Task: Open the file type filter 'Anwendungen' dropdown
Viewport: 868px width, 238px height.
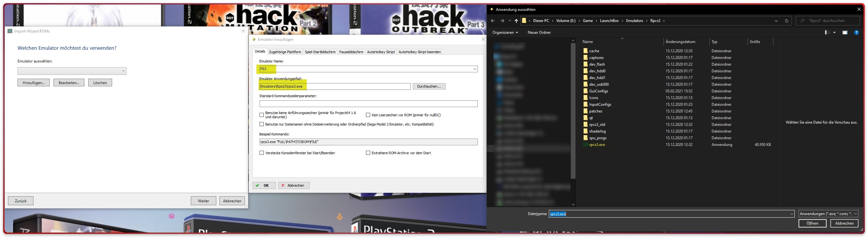Action: point(828,214)
